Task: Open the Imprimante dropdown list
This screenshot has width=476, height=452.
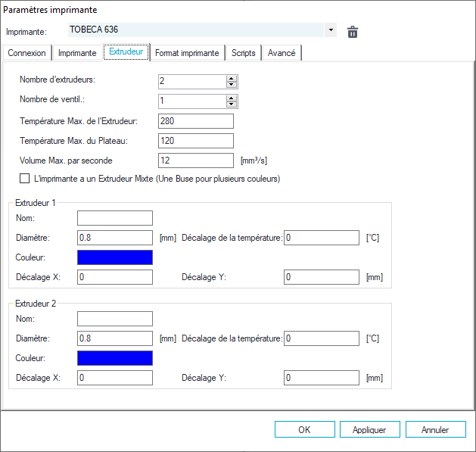Action: pos(331,31)
